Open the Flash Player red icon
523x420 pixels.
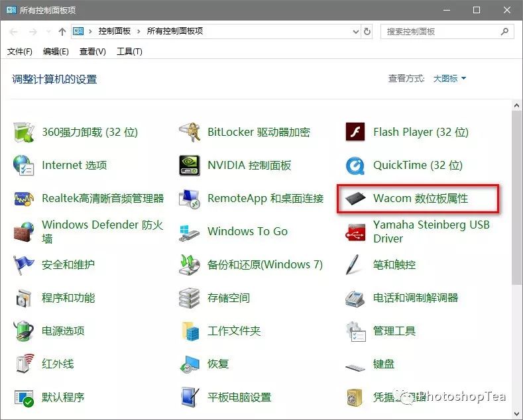[x=355, y=132]
